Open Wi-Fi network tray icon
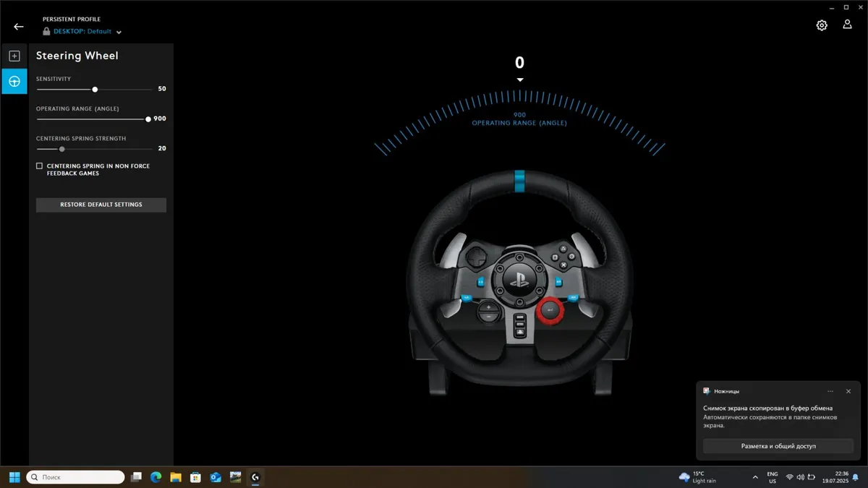This screenshot has height=488, width=868. tap(790, 477)
